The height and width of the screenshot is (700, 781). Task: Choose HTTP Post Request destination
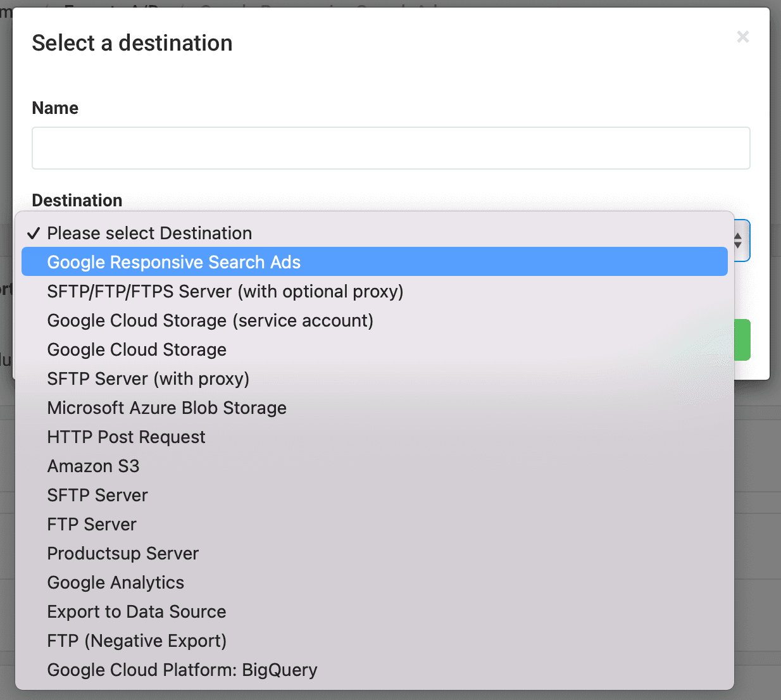click(x=126, y=437)
